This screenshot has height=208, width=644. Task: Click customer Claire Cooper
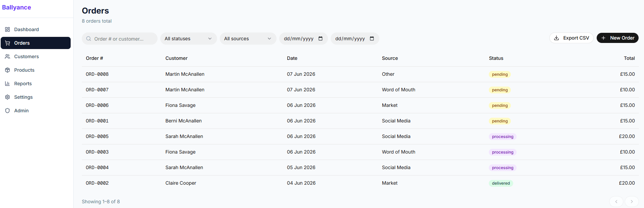pos(181,183)
